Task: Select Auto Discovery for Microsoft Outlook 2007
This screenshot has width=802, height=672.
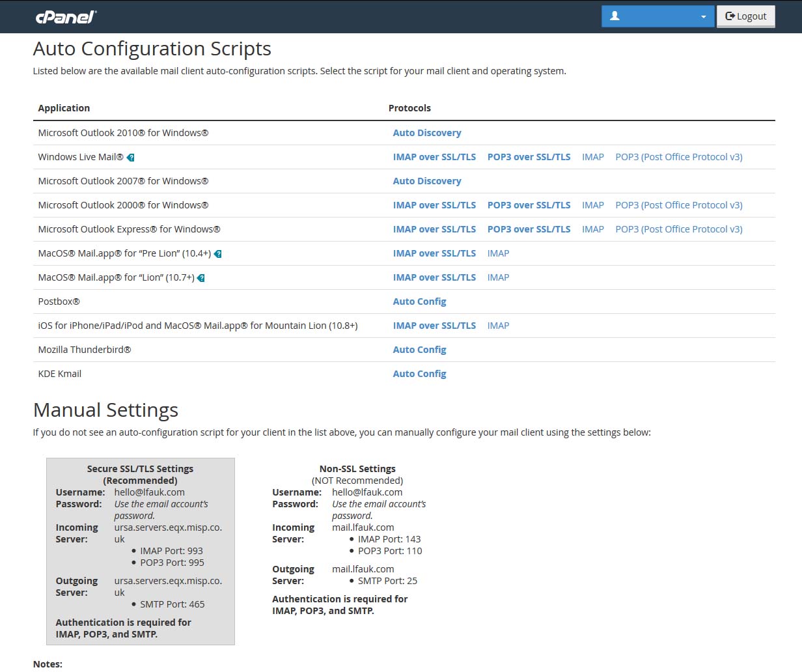Action: point(427,180)
